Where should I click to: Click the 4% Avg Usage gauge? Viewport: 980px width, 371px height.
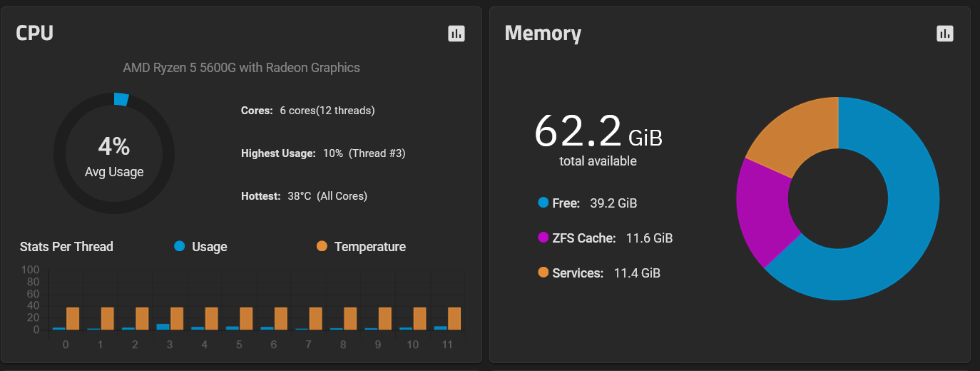click(x=114, y=153)
